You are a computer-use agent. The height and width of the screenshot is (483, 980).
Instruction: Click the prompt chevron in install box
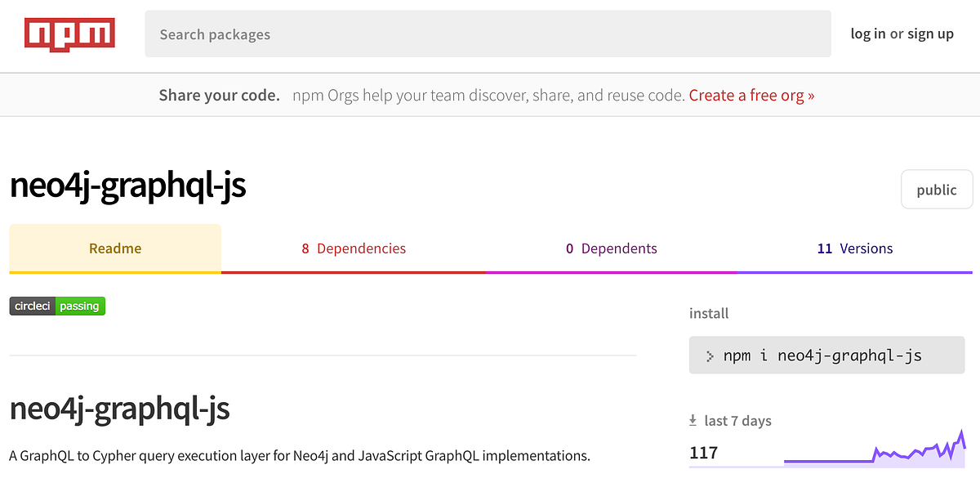coord(710,356)
